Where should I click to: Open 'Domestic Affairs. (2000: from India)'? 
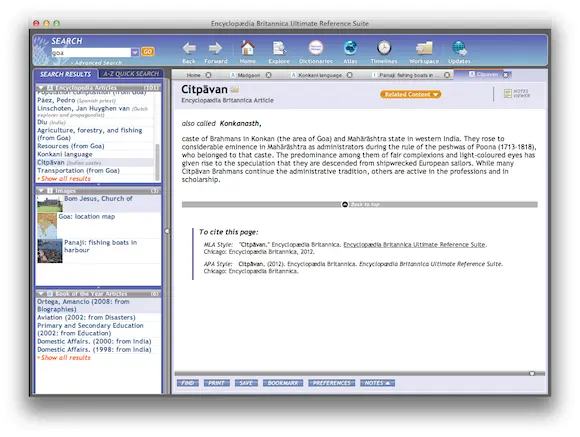pyautogui.click(x=94, y=341)
